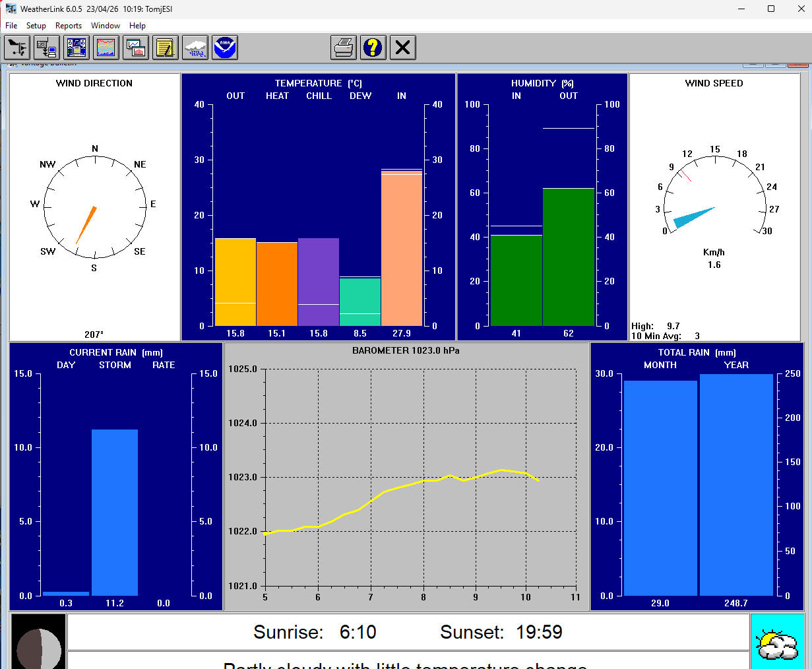The width and height of the screenshot is (812, 669).
Task: Open the notepad database icon
Action: click(x=166, y=48)
